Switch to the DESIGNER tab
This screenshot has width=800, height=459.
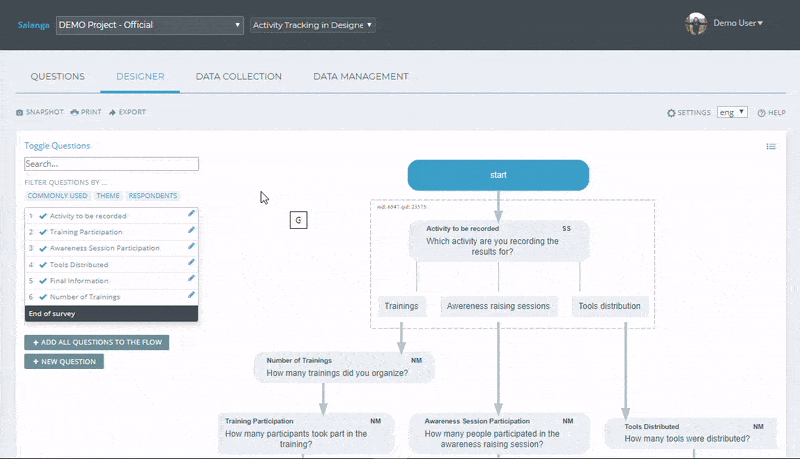[140, 76]
